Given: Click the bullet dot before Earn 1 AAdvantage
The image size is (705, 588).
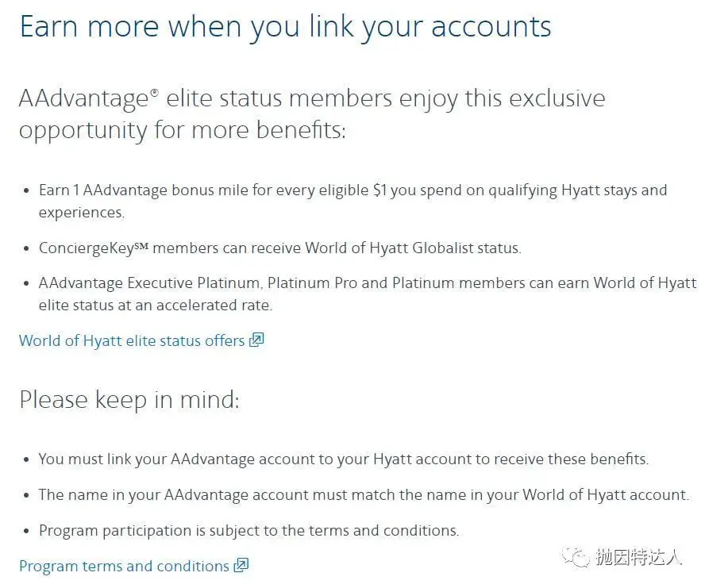Looking at the screenshot, I should coord(26,191).
